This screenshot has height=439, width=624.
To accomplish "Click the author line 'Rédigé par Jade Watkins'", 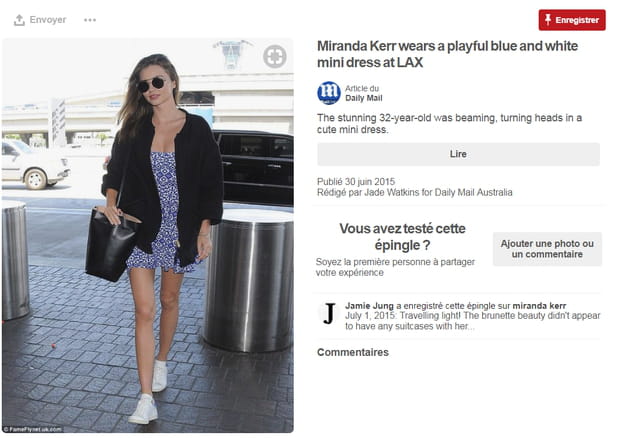I will pos(414,193).
